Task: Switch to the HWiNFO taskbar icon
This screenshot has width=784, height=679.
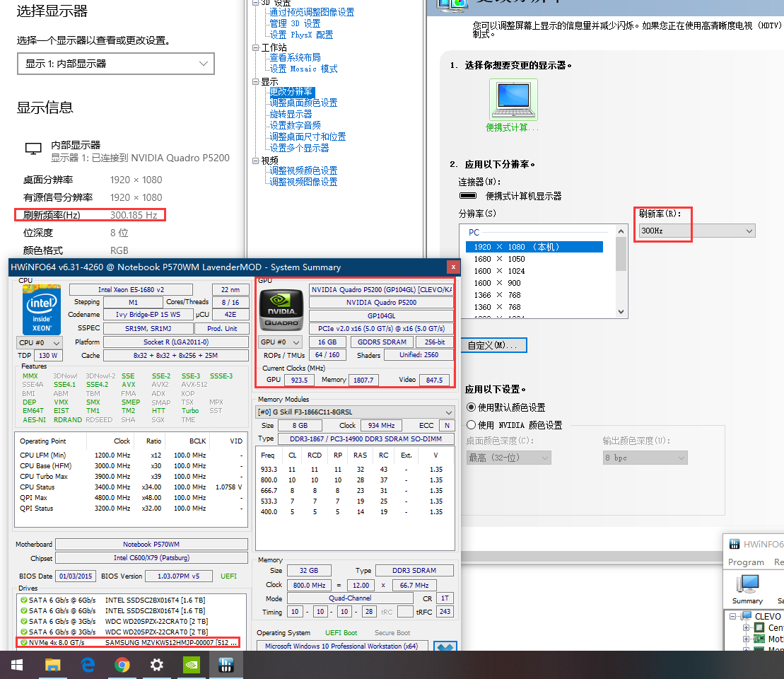Action: 226,665
